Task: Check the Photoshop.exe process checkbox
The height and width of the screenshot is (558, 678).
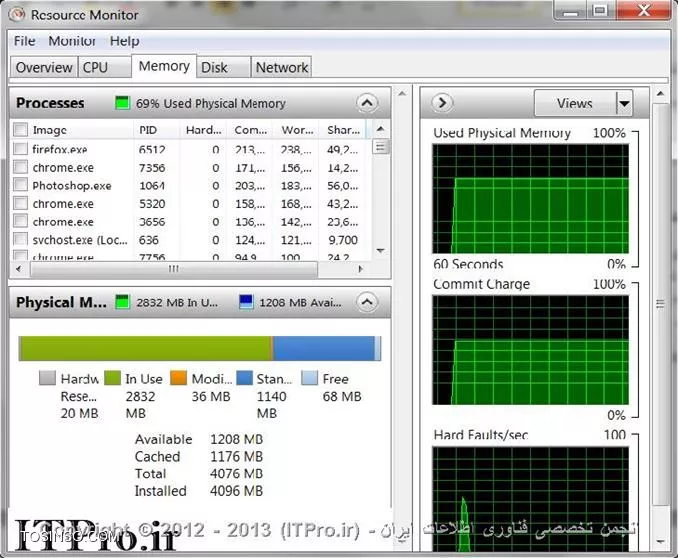Action: pyautogui.click(x=20, y=185)
